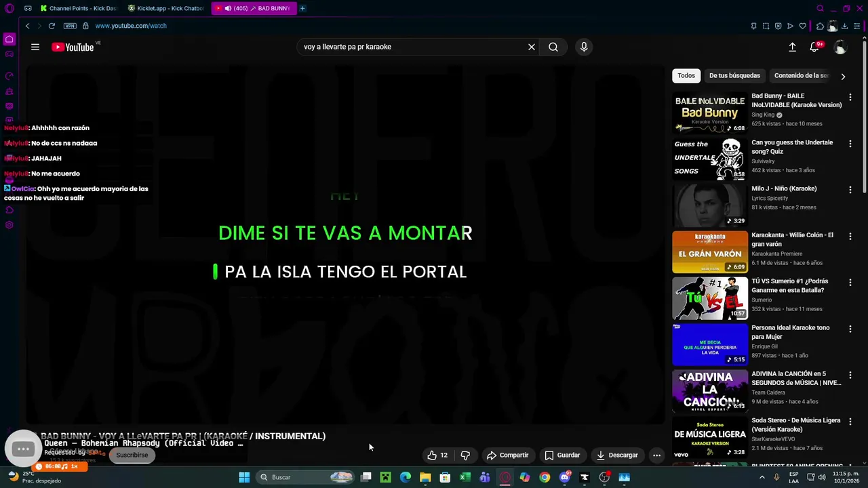Reload the current page
The width and height of the screenshot is (868, 488).
[x=52, y=26]
